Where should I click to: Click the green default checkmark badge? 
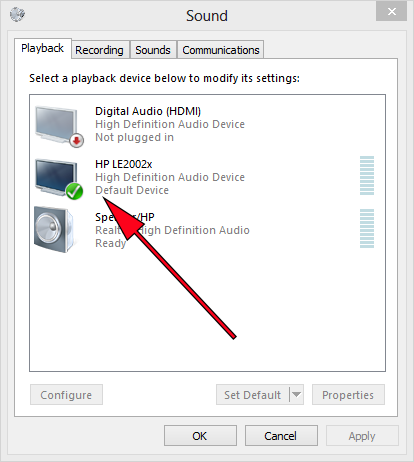tap(74, 191)
